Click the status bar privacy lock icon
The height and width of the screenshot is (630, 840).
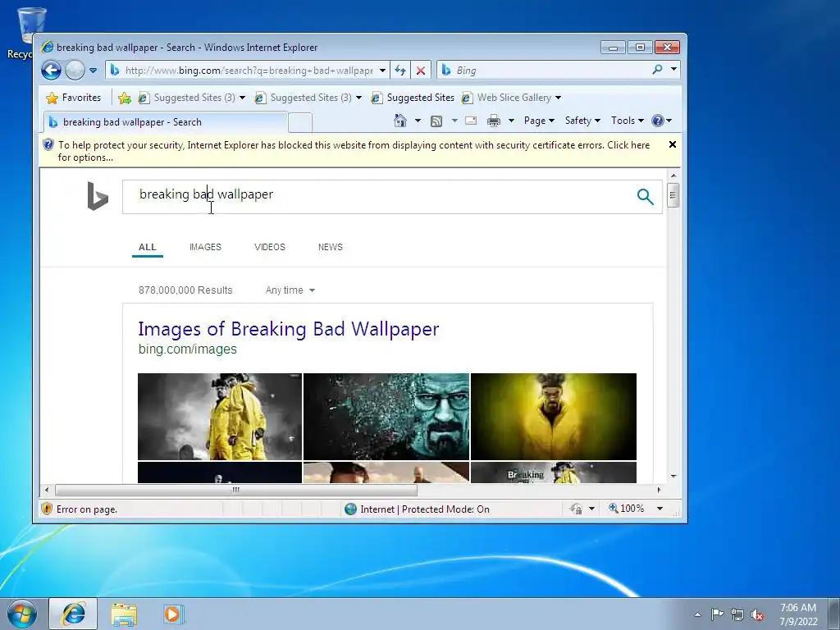(577, 509)
